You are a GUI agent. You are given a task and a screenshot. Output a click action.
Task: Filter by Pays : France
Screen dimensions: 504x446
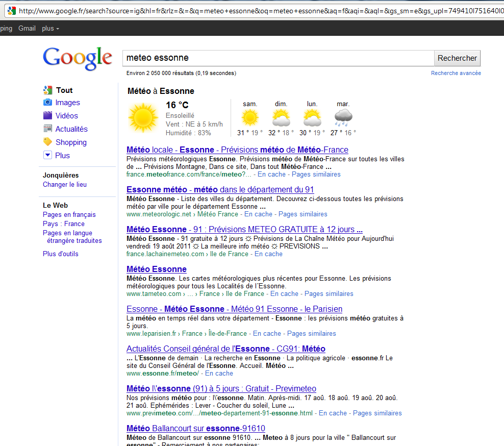(x=64, y=224)
